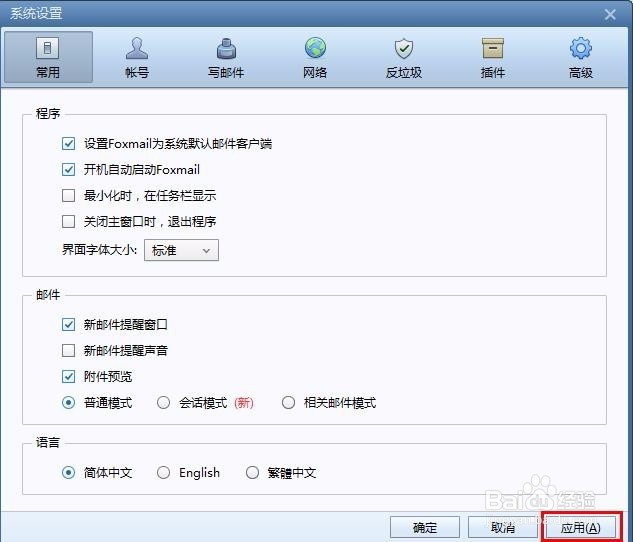Choose 简体中文 language option
The image size is (633, 542).
68,473
